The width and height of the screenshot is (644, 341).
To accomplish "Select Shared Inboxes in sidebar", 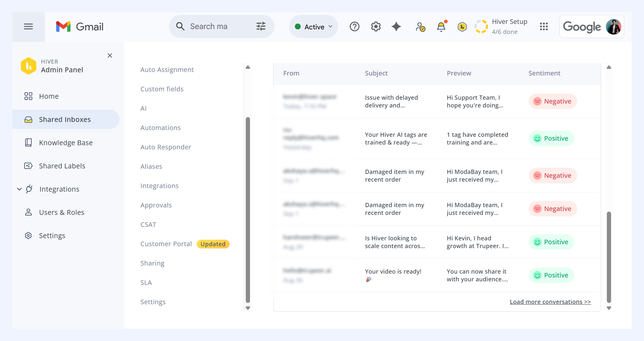I will (x=66, y=119).
